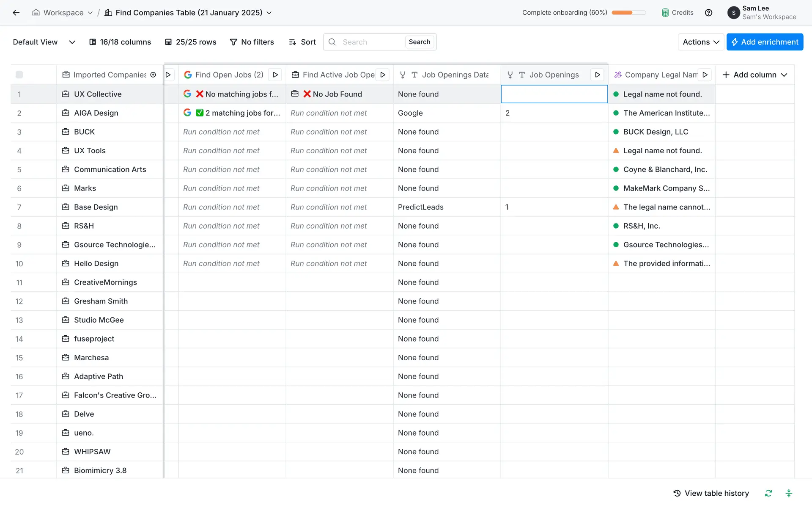Click the back arrow icon
Screen dimensions: 812x508
(x=16, y=13)
